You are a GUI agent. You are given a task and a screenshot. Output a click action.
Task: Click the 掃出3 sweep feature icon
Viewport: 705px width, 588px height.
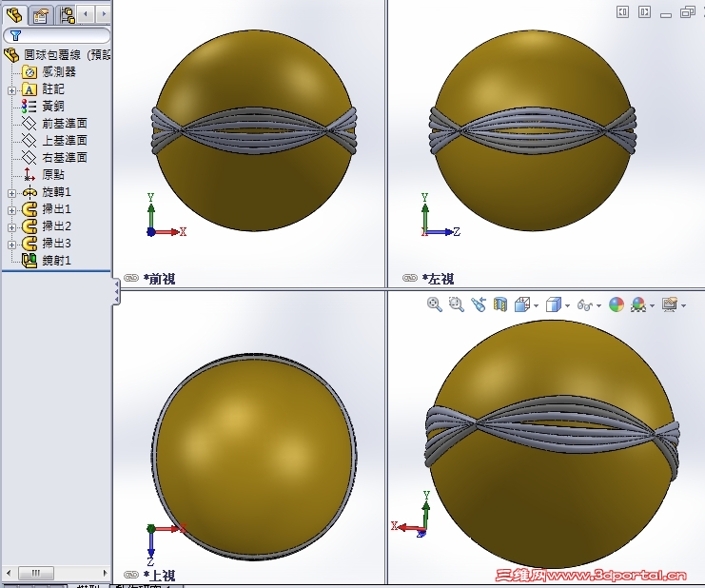pyautogui.click(x=29, y=244)
